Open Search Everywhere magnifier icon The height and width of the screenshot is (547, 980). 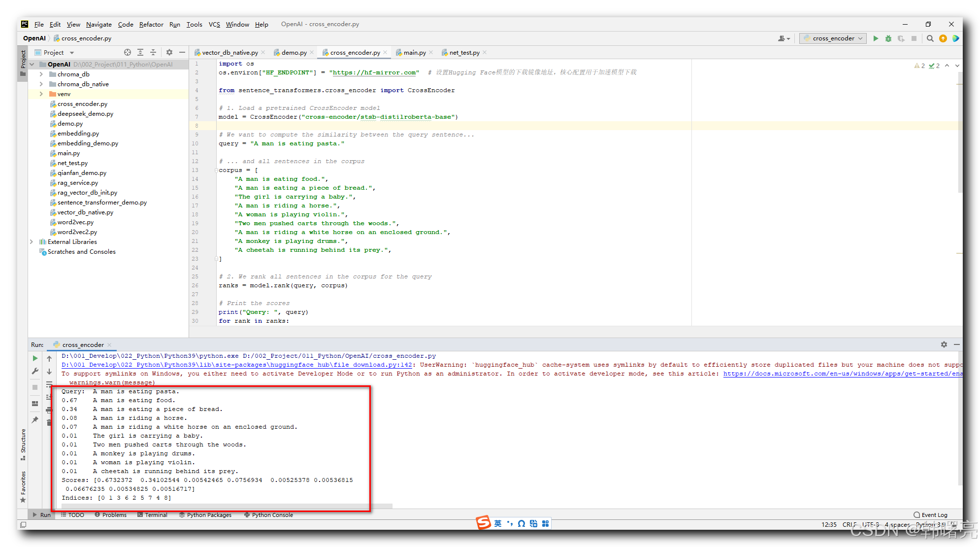[930, 38]
